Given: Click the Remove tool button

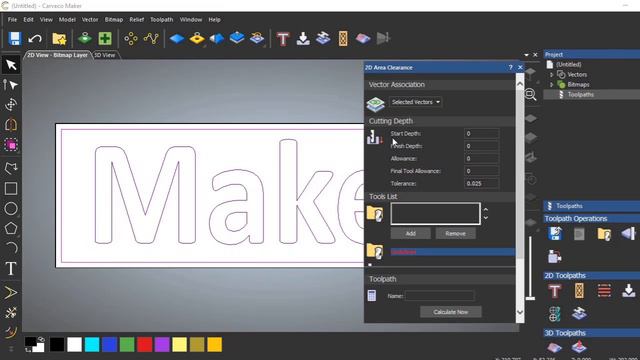Looking at the screenshot, I should (456, 233).
